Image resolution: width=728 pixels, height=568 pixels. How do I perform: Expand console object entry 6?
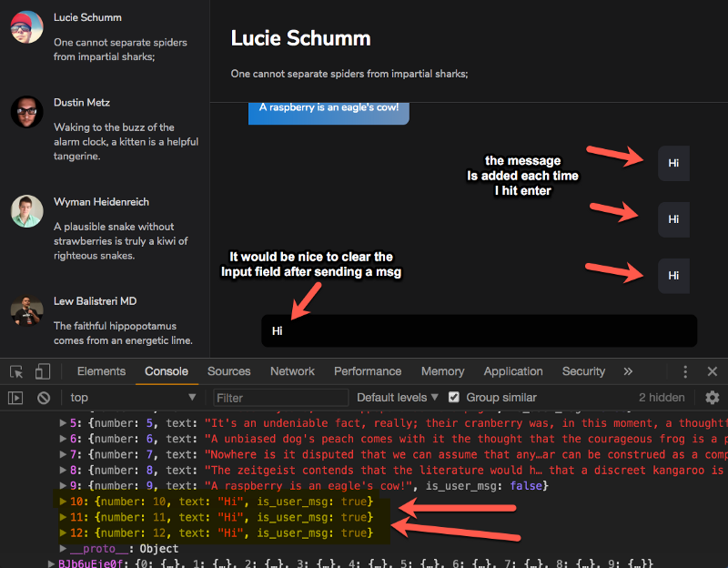click(x=63, y=439)
